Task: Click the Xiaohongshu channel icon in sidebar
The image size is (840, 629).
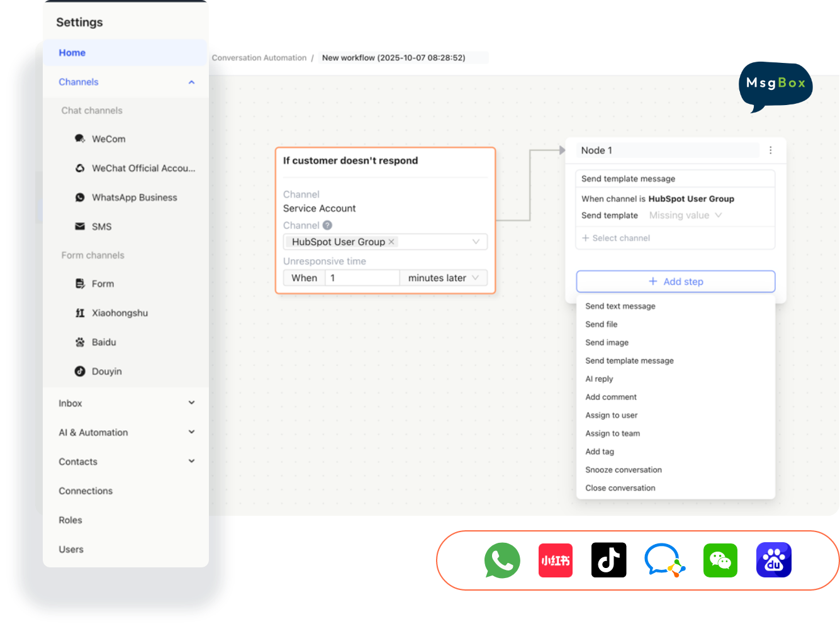Action: pyautogui.click(x=80, y=313)
